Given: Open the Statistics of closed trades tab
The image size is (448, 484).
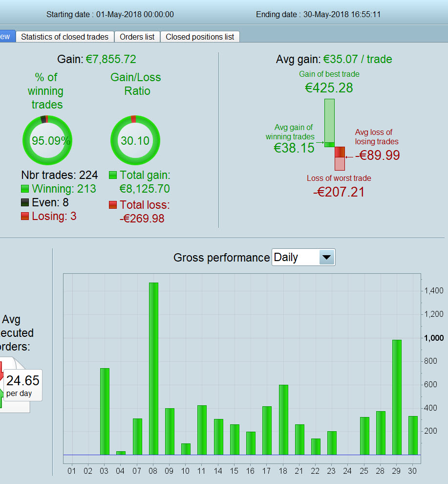Looking at the screenshot, I should coord(65,37).
